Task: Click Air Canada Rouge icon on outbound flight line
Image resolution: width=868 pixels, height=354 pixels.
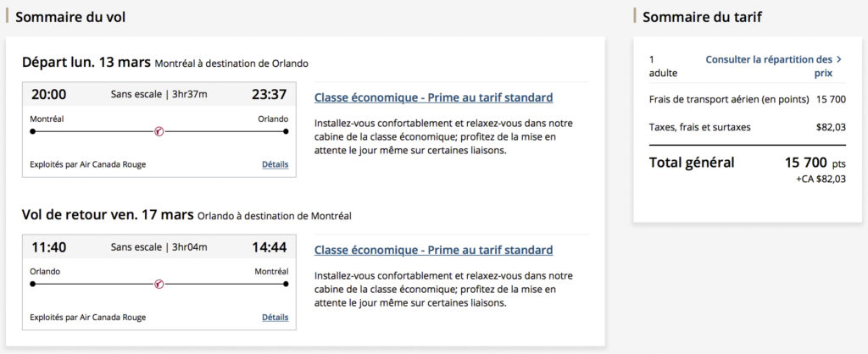Action: 159,131
